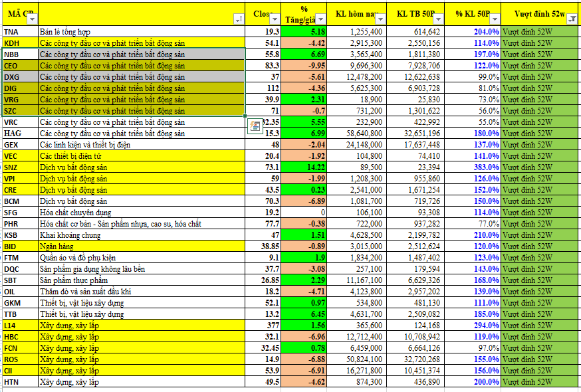Viewport: 581px width, 392px height.
Task: Expand the KL hôm nay filter dropdown
Action: (380, 19)
